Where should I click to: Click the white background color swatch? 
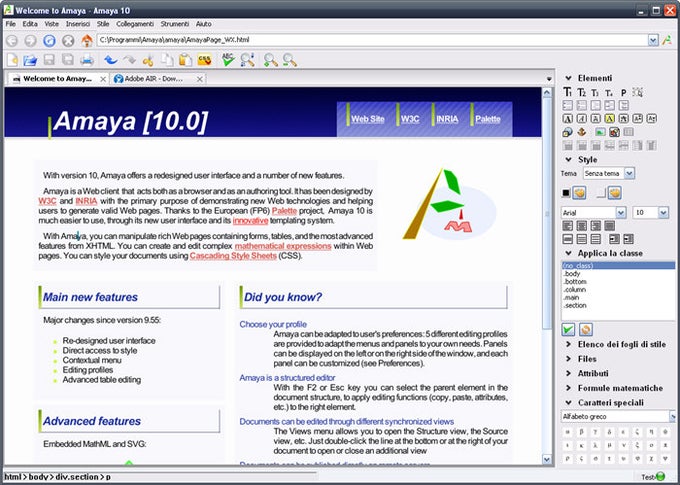(x=601, y=193)
